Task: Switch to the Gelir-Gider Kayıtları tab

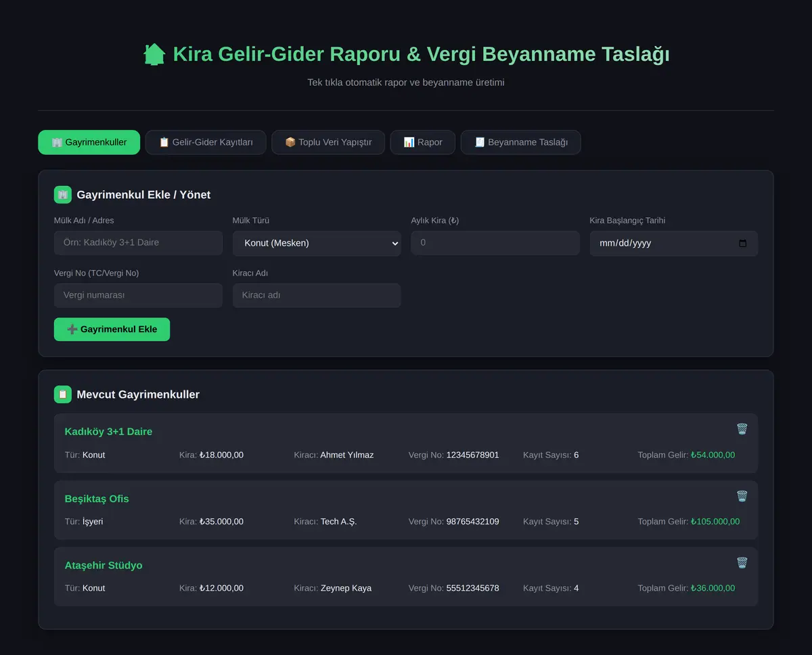Action: click(x=206, y=142)
